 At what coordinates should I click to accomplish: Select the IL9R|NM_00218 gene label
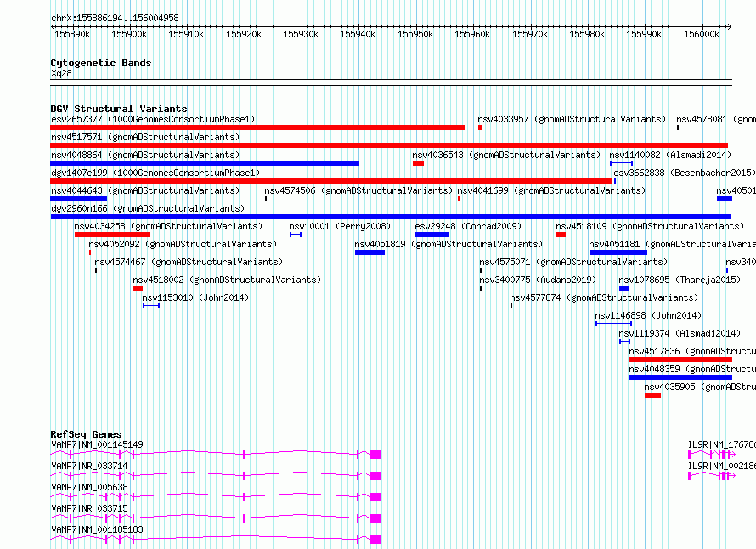point(722,466)
